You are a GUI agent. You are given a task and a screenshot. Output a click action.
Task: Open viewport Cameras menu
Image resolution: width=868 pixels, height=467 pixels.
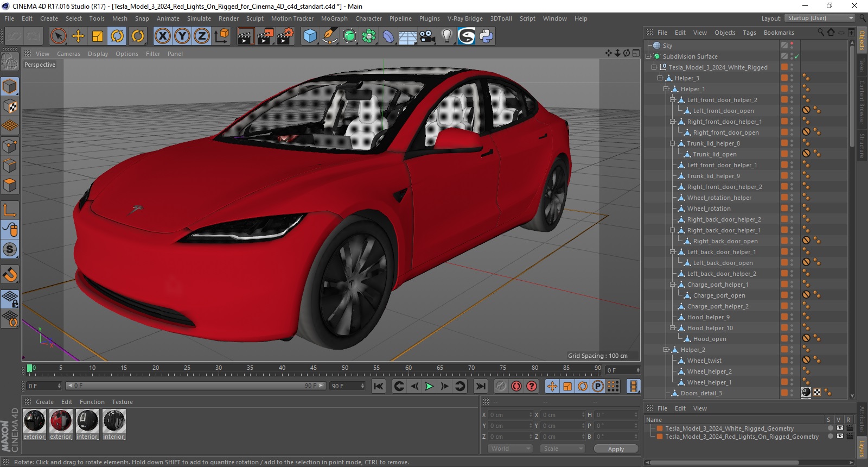click(x=68, y=54)
